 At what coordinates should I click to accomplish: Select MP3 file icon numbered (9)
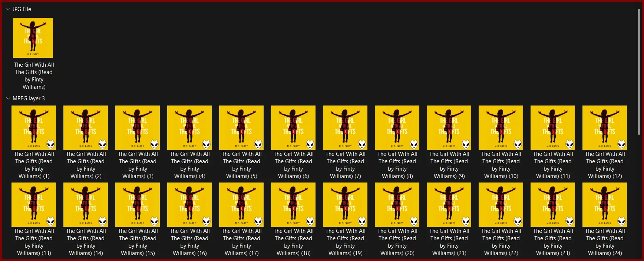coord(449,128)
